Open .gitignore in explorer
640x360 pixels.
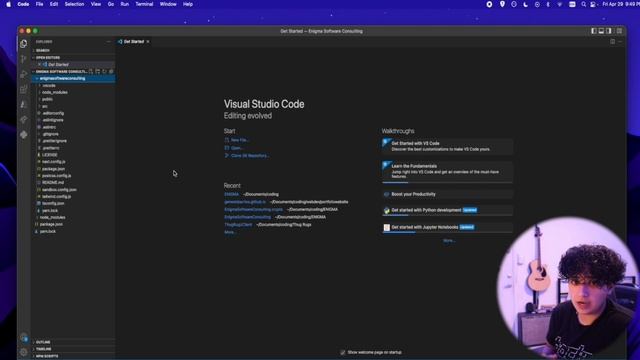[50, 134]
